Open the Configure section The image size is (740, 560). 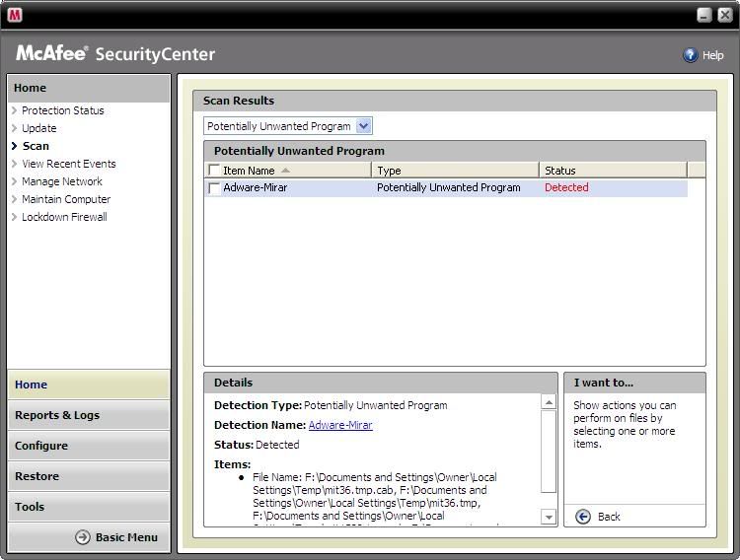pyautogui.click(x=88, y=446)
